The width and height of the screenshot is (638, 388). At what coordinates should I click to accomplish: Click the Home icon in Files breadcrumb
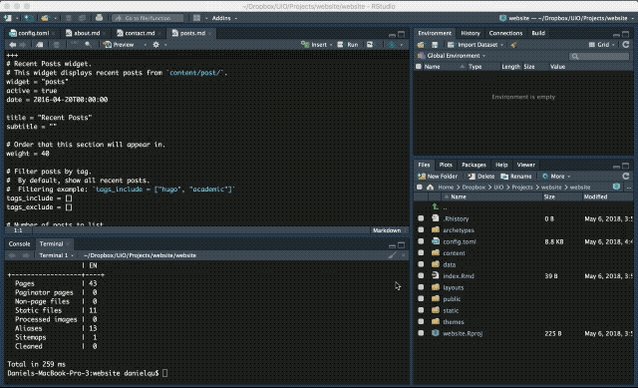pos(430,187)
